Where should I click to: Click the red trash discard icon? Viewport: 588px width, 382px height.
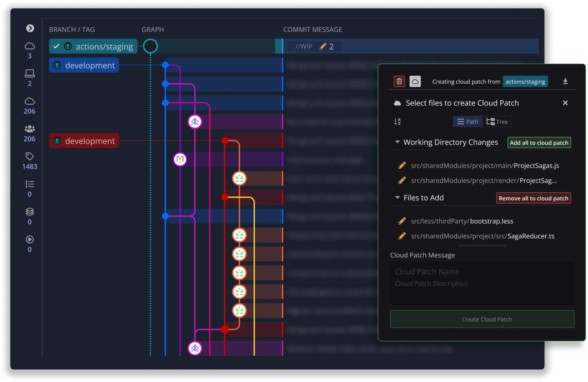click(399, 82)
